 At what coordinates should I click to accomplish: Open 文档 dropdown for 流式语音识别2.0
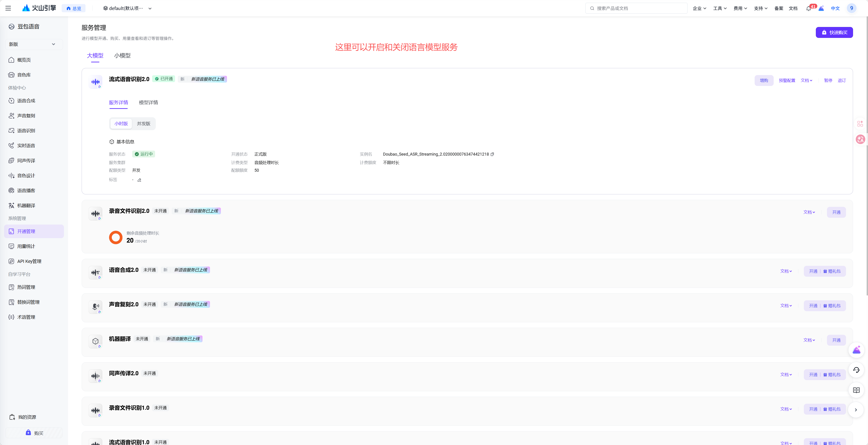pyautogui.click(x=806, y=81)
